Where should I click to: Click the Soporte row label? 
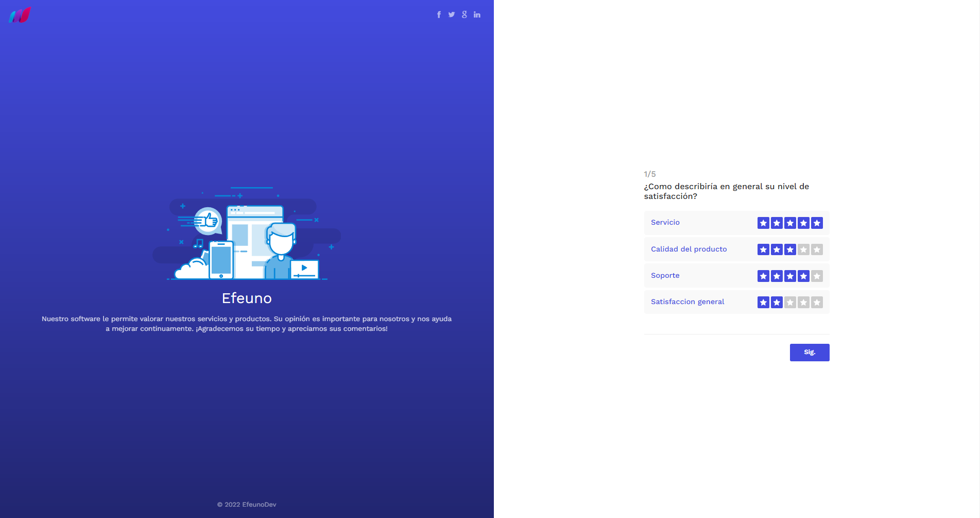click(x=665, y=276)
